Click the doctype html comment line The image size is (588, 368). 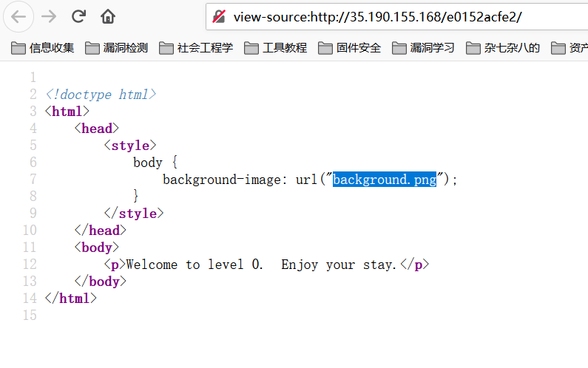coord(101,95)
